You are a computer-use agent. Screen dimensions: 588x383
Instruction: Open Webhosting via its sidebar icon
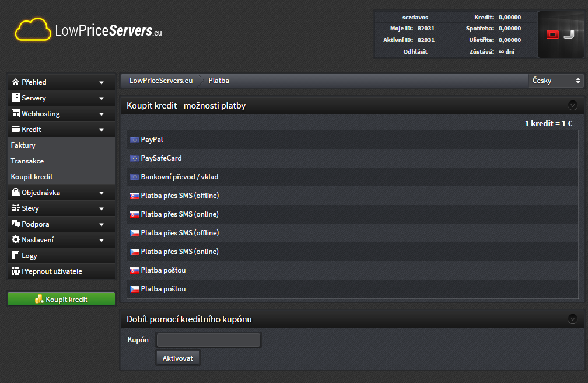15,113
